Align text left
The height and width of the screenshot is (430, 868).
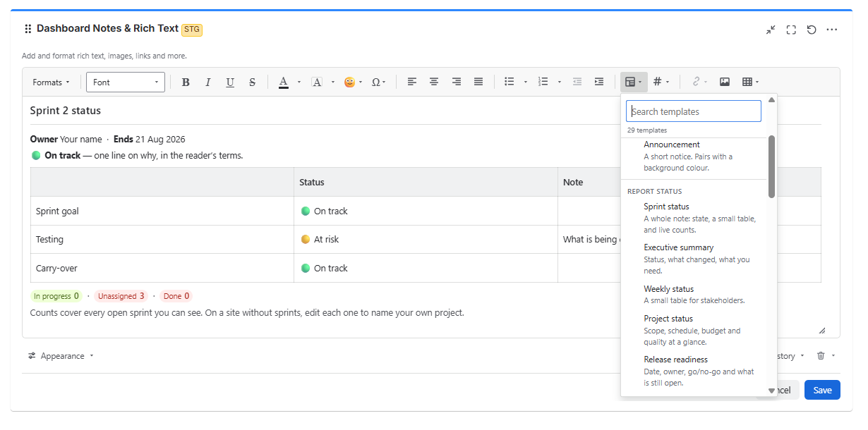(412, 82)
